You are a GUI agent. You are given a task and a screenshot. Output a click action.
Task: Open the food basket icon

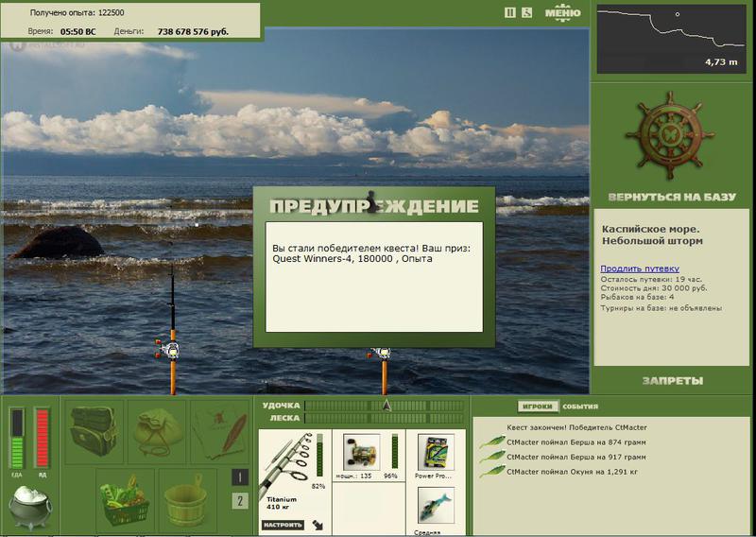tap(126, 500)
